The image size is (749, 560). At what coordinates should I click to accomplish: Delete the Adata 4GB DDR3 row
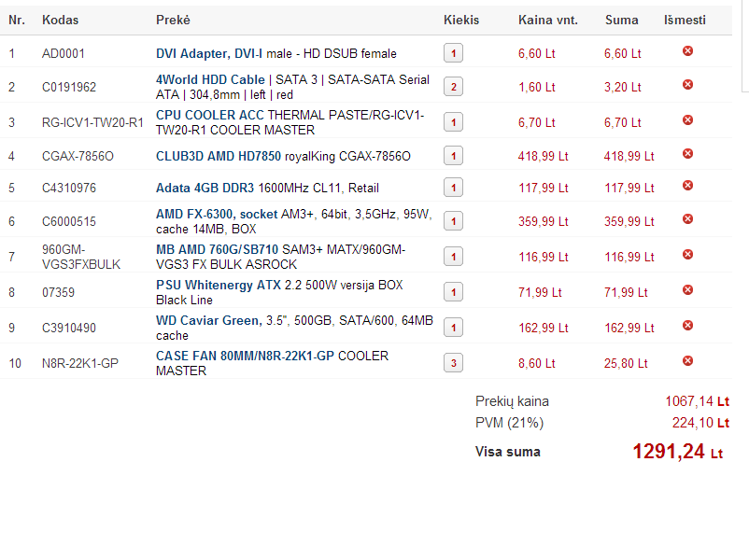(x=687, y=185)
